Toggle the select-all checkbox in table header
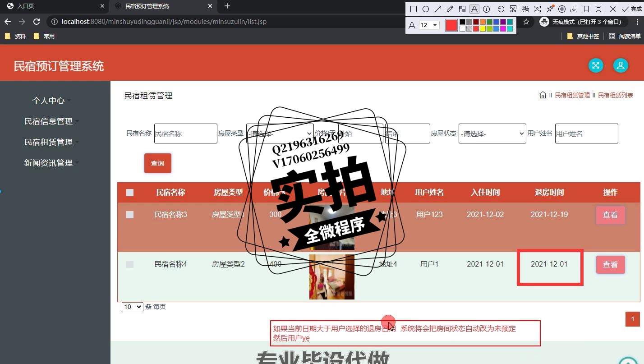This screenshot has height=364, width=644. point(130,193)
